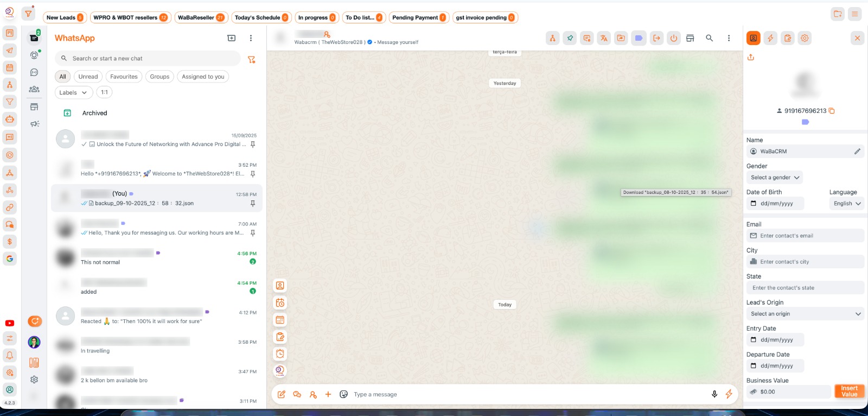Open the Archived chats
The height and width of the screenshot is (416, 868).
94,113
